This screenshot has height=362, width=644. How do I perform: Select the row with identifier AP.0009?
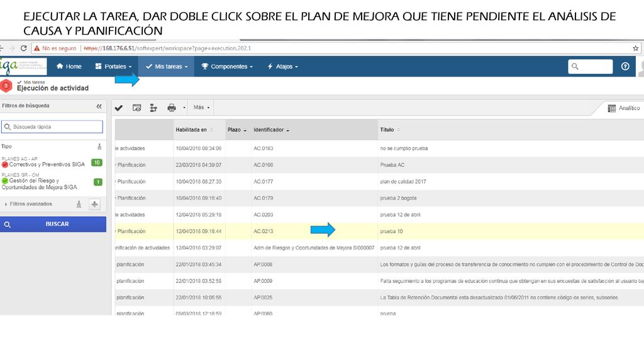click(x=379, y=281)
